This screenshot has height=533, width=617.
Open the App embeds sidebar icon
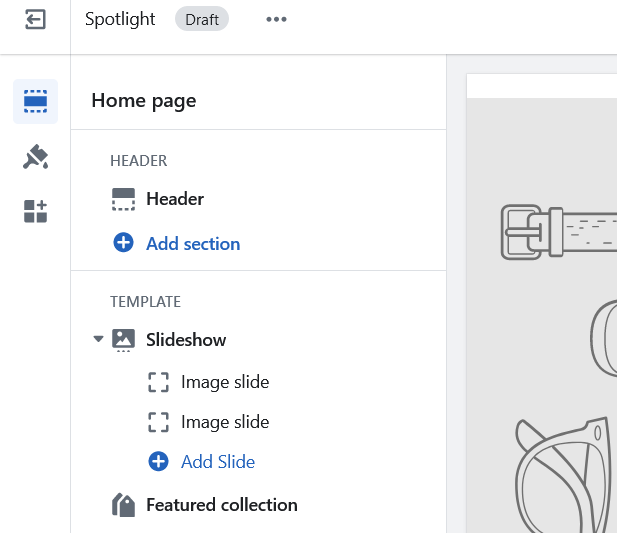(x=35, y=211)
